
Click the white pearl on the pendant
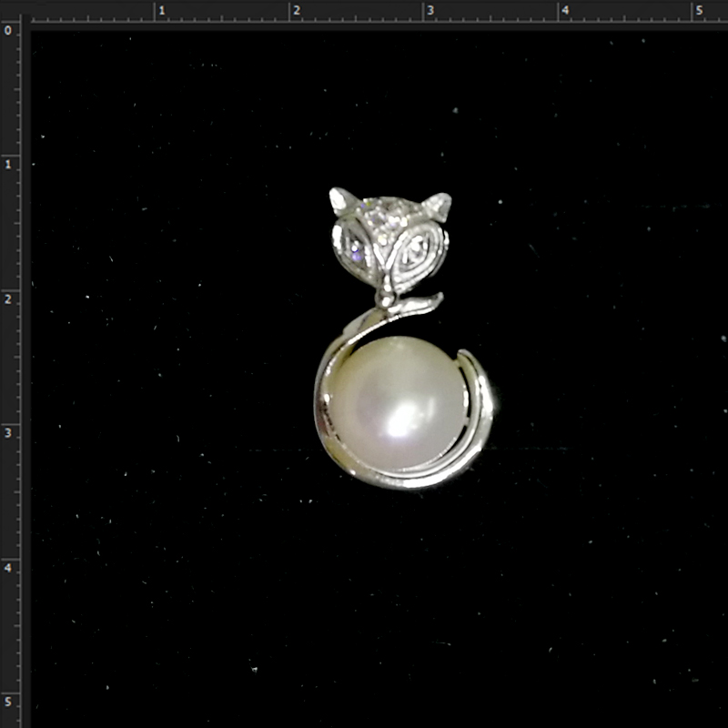(399, 403)
